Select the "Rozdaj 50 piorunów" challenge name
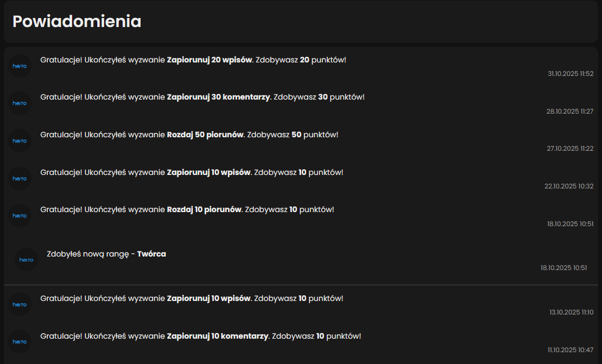 pyautogui.click(x=205, y=134)
